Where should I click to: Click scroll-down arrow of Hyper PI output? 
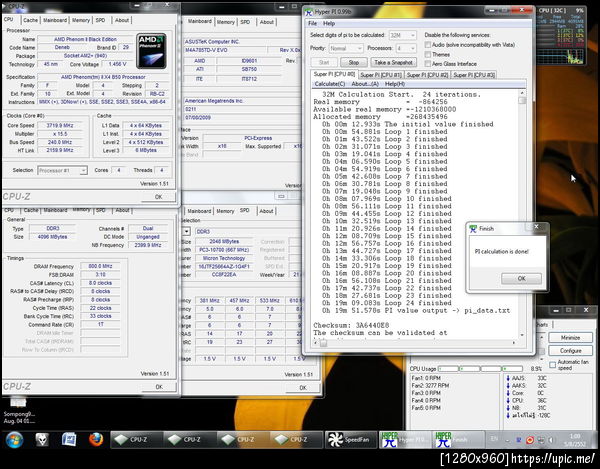coord(522,335)
